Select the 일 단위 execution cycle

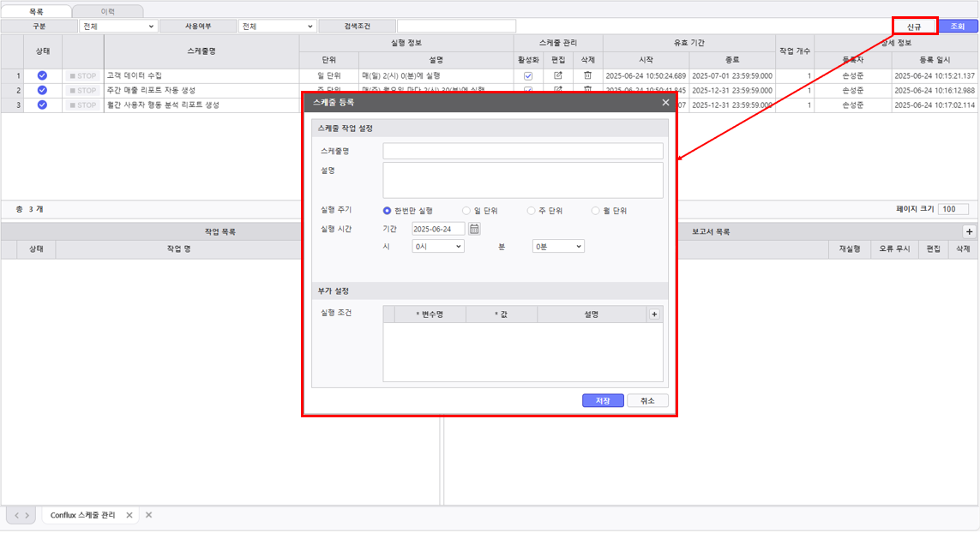tap(466, 210)
